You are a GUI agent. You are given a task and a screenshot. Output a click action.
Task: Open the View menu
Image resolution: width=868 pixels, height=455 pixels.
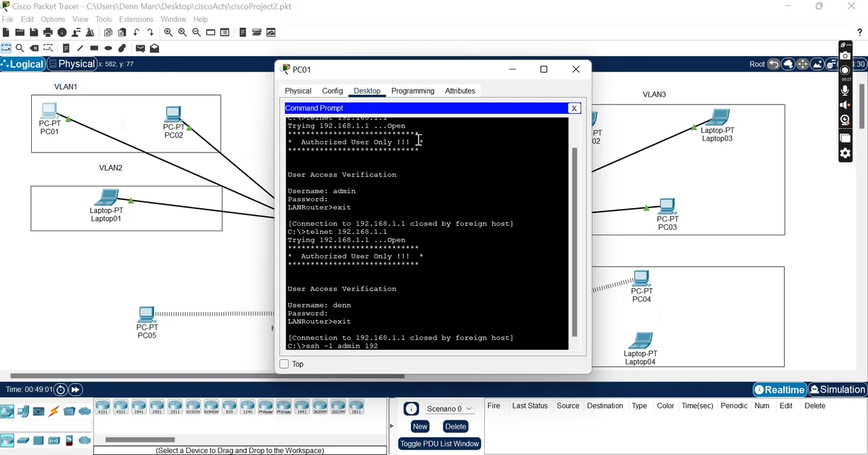coord(80,19)
